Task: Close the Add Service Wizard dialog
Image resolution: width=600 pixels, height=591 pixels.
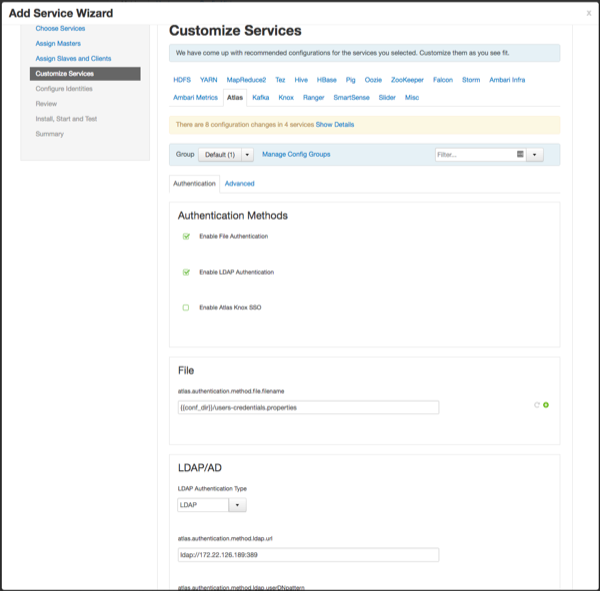Action: (589, 13)
